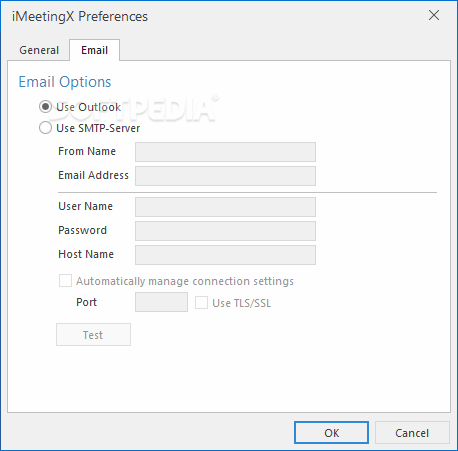Screen dimensions: 458x451
Task: Choose the Use Outlook radio button
Action: [45, 107]
